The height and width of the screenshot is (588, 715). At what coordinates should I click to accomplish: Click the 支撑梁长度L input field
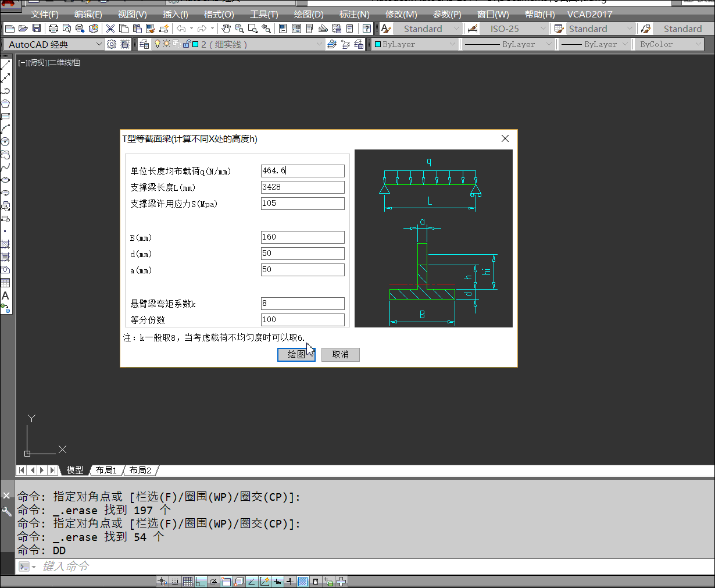point(302,187)
